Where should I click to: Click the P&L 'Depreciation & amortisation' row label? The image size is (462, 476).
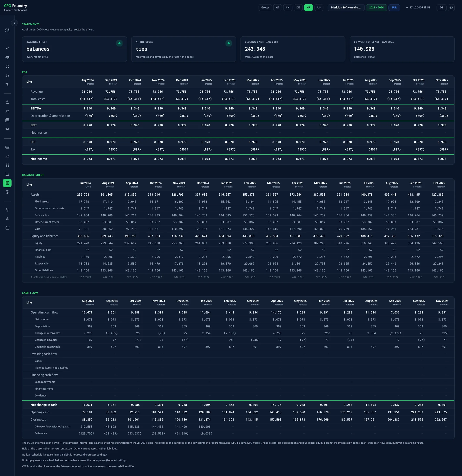(50, 116)
